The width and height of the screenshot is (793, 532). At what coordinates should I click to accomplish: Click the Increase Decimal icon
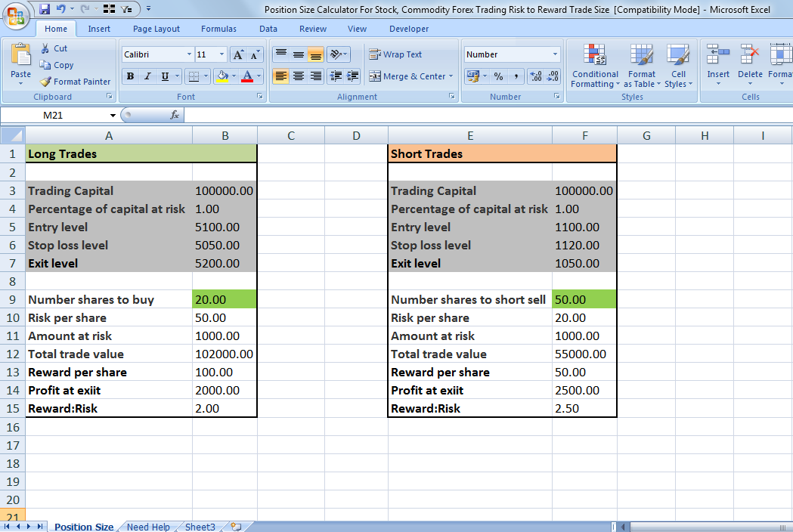(536, 76)
